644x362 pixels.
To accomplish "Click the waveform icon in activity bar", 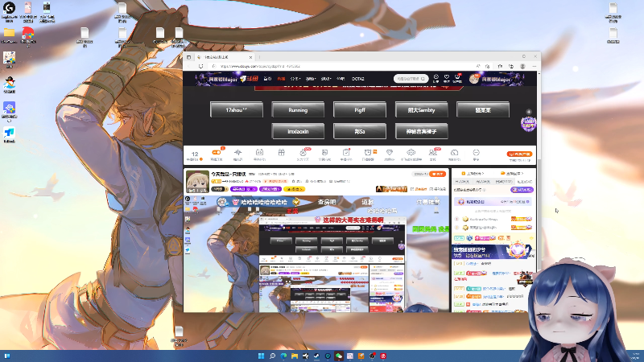I will pos(237,154).
